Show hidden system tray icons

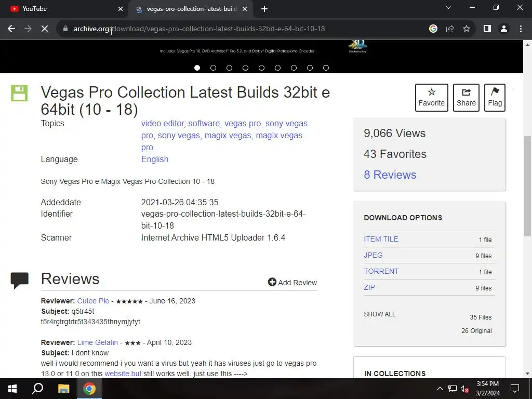440,389
